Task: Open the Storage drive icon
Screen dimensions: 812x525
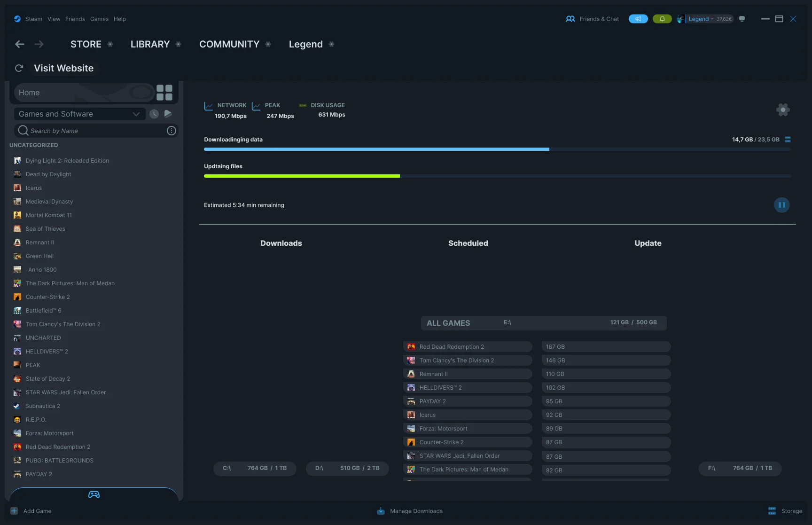Action: (772, 511)
